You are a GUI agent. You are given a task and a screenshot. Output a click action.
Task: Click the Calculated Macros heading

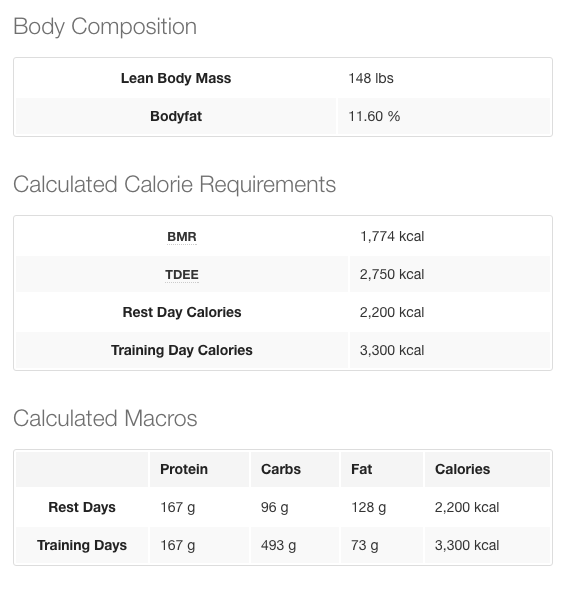click(105, 418)
